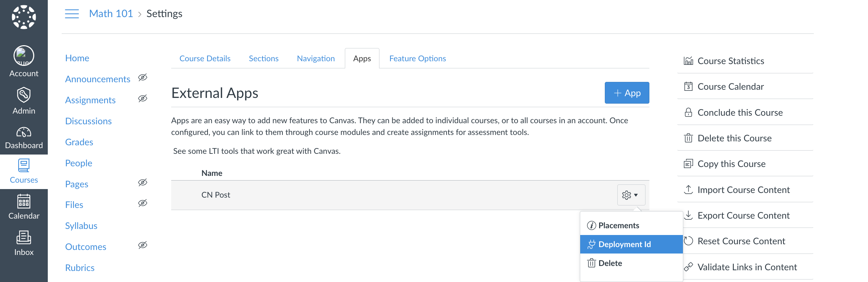Click Delete in the CN Post menu
Screen dimensions: 868x282
(x=610, y=263)
